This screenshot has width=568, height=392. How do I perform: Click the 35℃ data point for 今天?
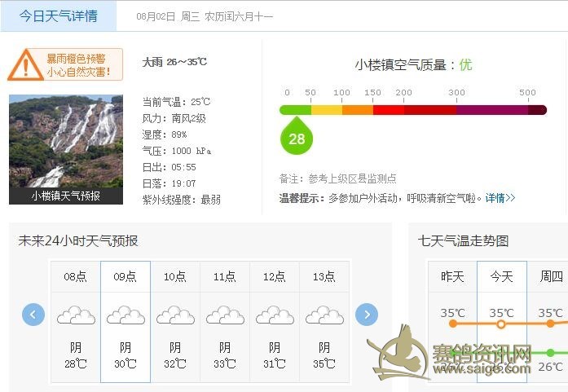tap(501, 324)
